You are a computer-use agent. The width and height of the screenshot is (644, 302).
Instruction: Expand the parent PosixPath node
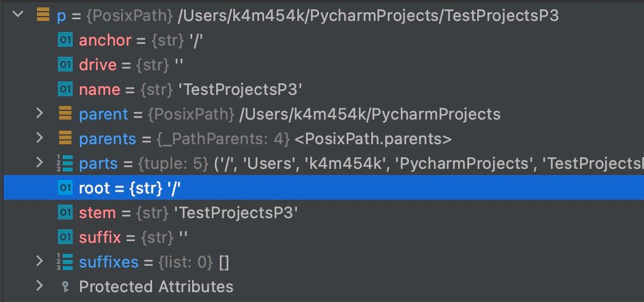(x=40, y=113)
